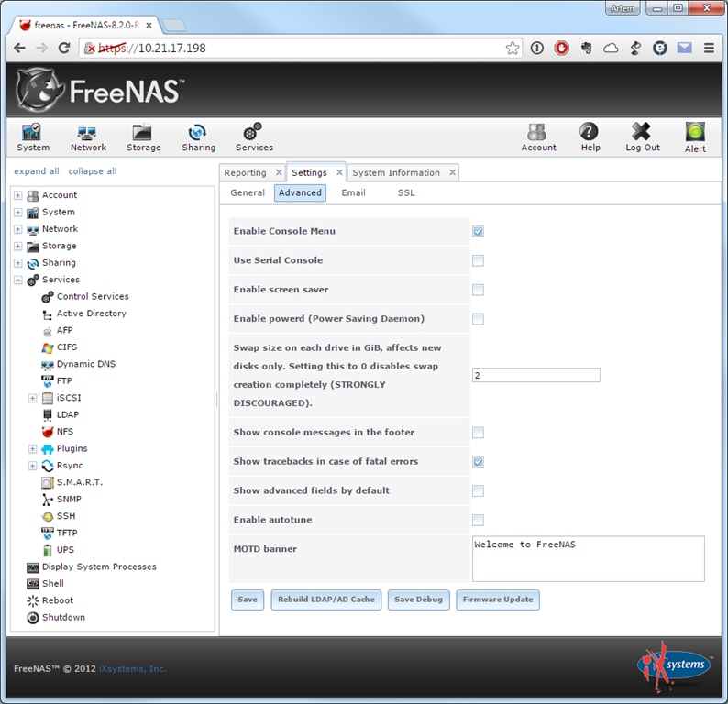
Task: Select the Email settings sub-tab
Action: [353, 193]
